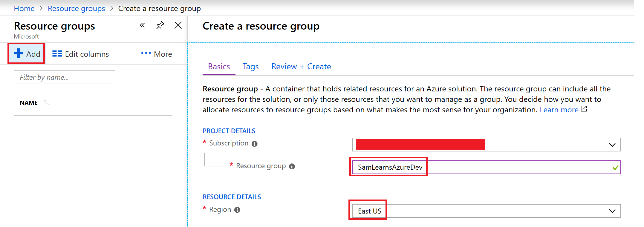Image resolution: width=644 pixels, height=227 pixels.
Task: Switch to the Review + Create tab
Action: [301, 67]
